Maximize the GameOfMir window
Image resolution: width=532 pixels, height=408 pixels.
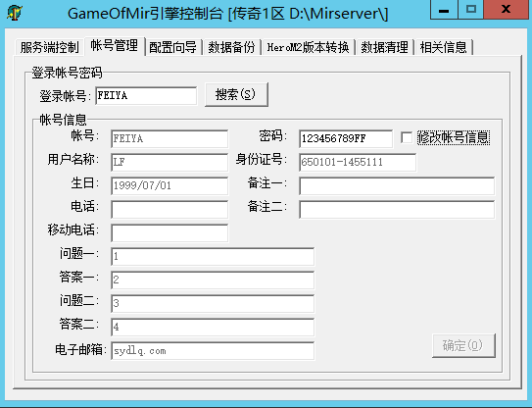[x=471, y=10]
